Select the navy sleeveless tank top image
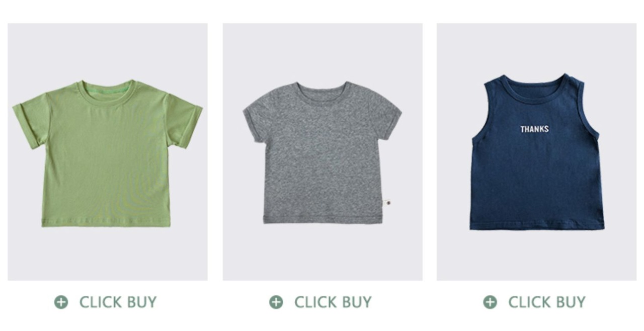The image size is (644, 331). (536, 152)
